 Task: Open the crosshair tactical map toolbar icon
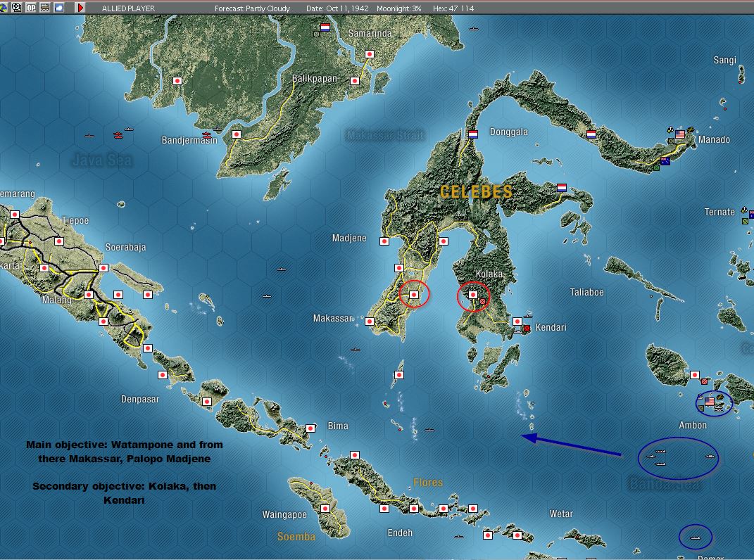(x=17, y=7)
